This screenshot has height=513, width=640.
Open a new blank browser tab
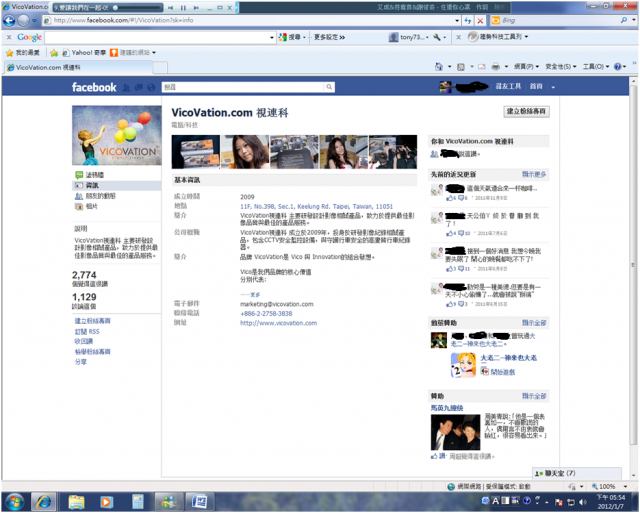[x=160, y=67]
